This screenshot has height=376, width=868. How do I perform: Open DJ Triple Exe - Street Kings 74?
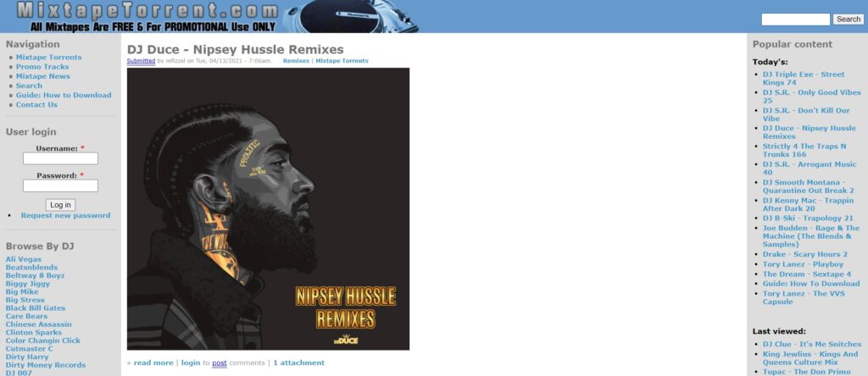click(x=804, y=79)
